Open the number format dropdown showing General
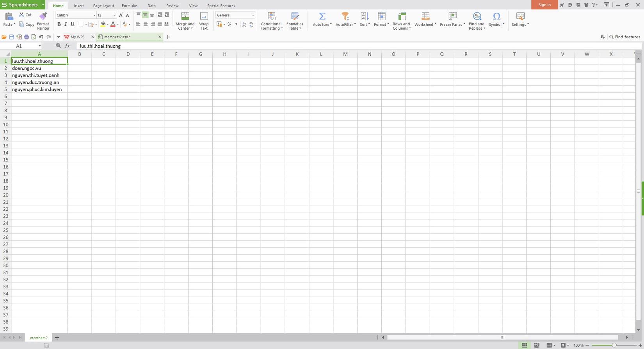This screenshot has width=644, height=349. [253, 15]
